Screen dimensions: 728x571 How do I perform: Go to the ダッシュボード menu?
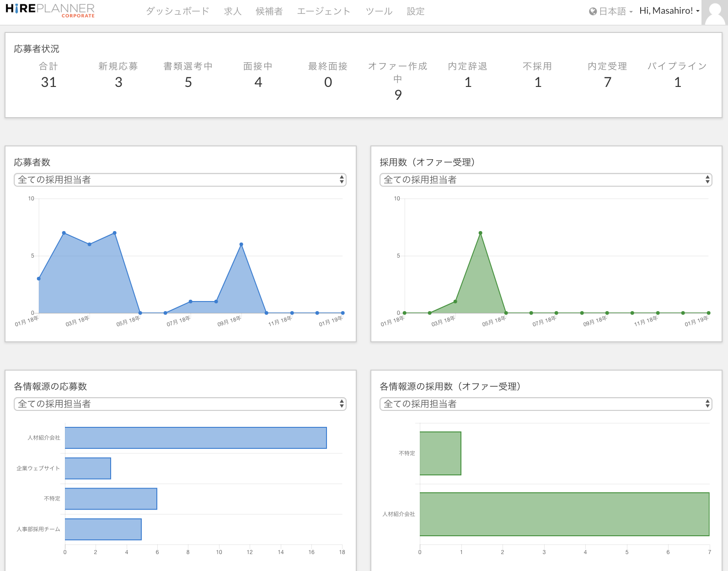pos(177,11)
